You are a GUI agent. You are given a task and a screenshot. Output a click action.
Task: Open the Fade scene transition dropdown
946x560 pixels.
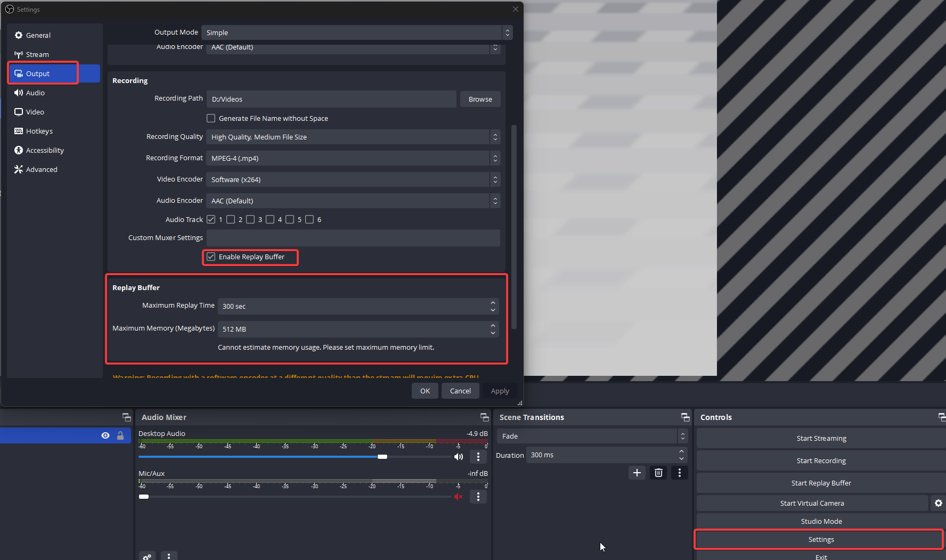592,436
